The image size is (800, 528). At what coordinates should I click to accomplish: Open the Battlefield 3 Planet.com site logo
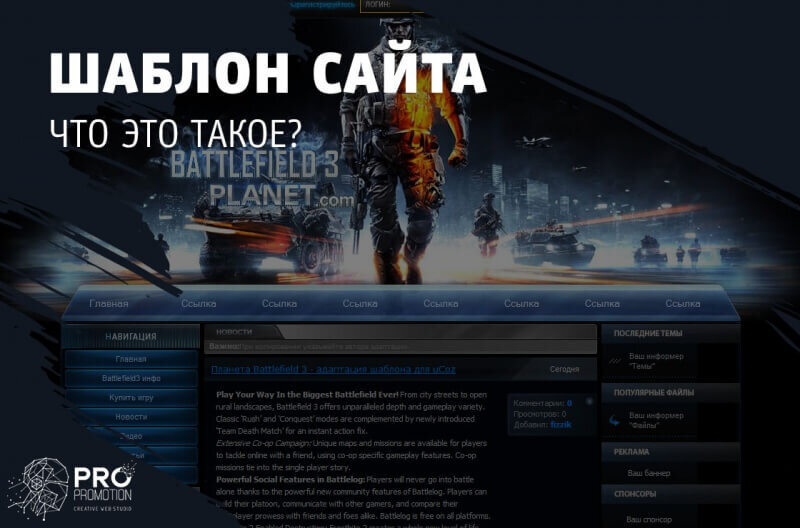(262, 178)
